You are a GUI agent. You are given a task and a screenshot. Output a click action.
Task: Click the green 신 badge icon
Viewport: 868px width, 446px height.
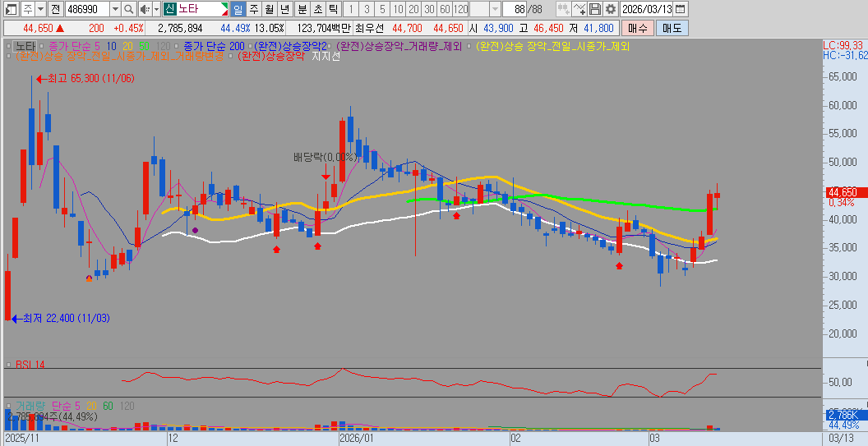(x=169, y=9)
